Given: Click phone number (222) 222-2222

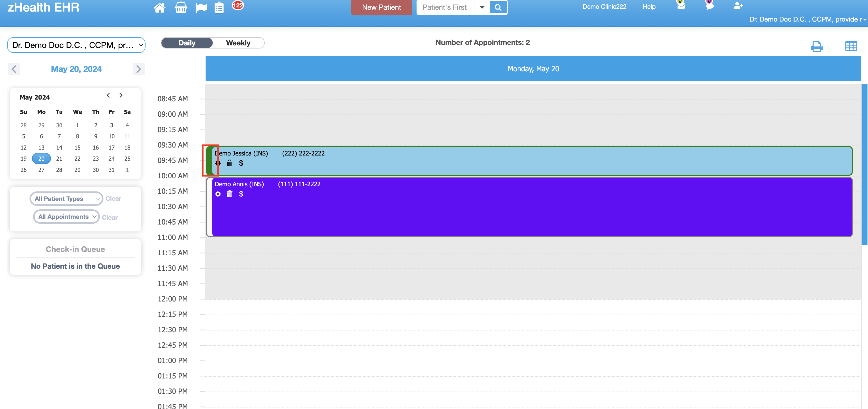Looking at the screenshot, I should (303, 153).
